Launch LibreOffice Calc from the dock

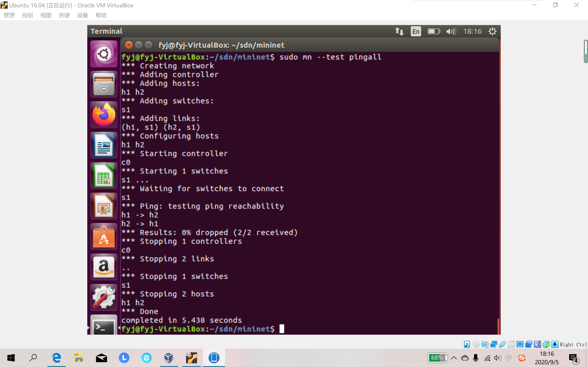(x=104, y=176)
